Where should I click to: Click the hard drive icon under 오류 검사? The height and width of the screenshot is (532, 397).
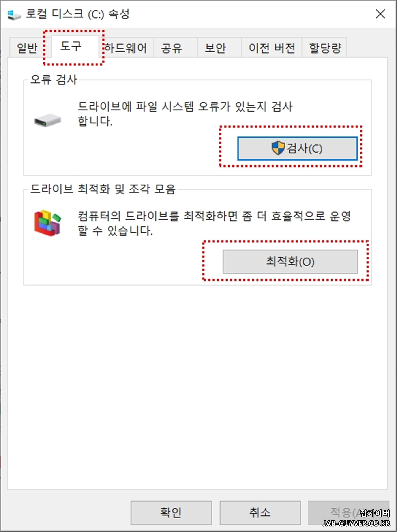47,120
